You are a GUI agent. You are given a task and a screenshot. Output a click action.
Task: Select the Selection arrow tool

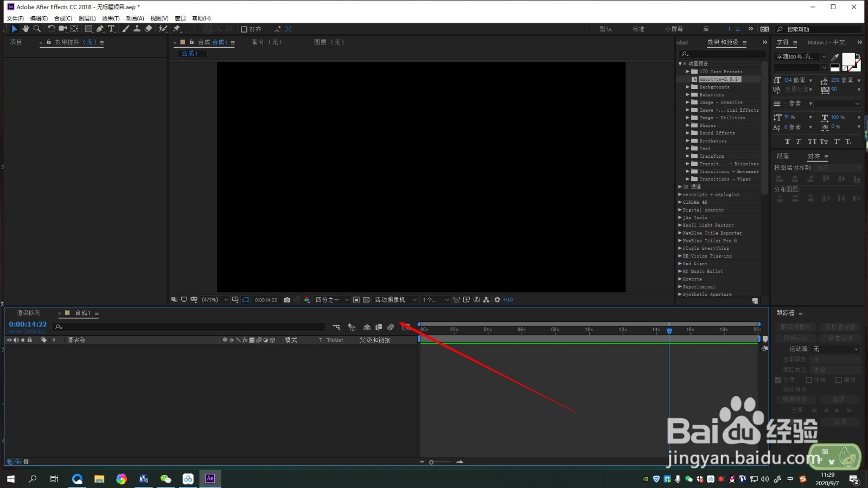[15, 29]
